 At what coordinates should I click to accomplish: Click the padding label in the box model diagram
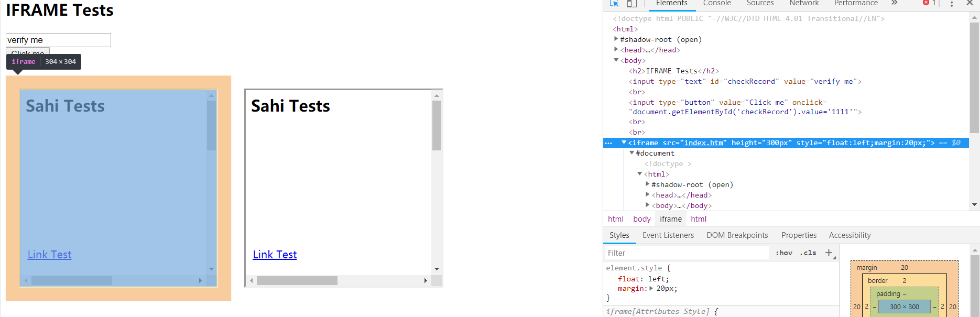888,294
